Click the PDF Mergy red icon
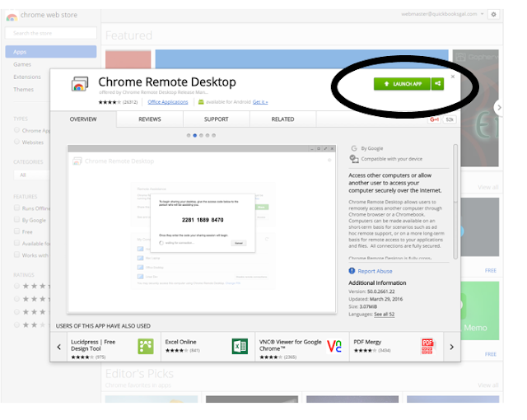 427,347
